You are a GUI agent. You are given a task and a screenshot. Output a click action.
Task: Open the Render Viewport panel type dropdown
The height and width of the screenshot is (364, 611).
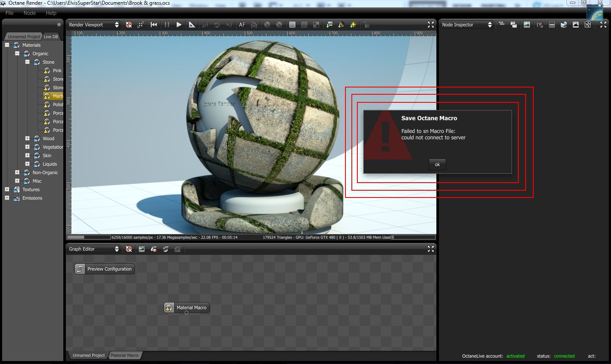pos(94,25)
